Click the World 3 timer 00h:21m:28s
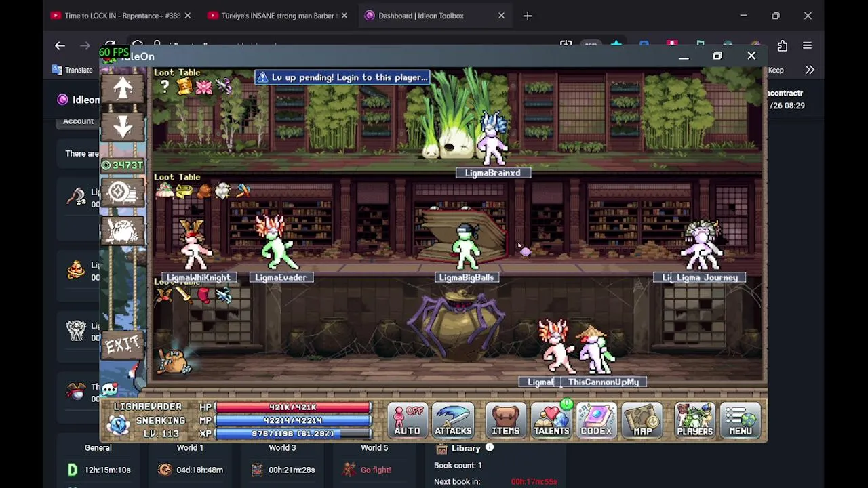The width and height of the screenshot is (868, 488). pyautogui.click(x=292, y=470)
